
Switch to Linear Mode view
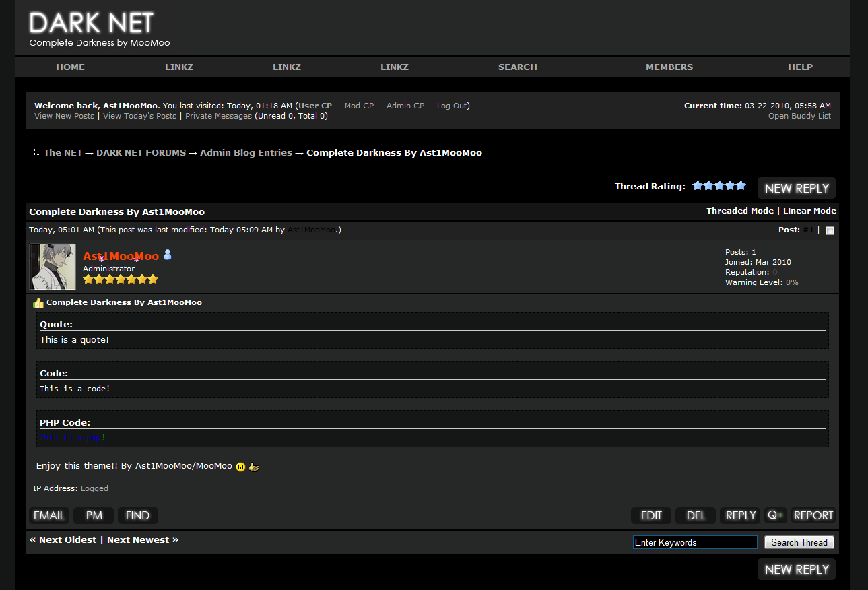(809, 211)
